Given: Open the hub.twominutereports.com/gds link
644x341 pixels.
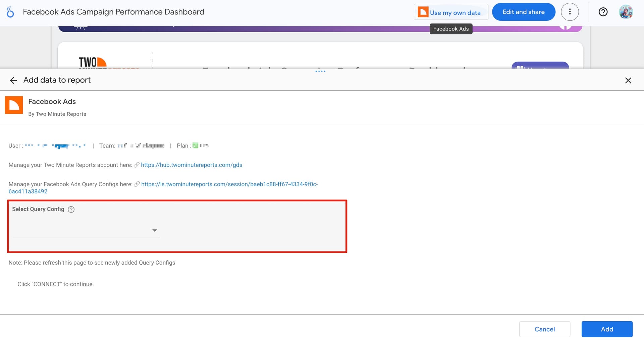Looking at the screenshot, I should [x=192, y=165].
